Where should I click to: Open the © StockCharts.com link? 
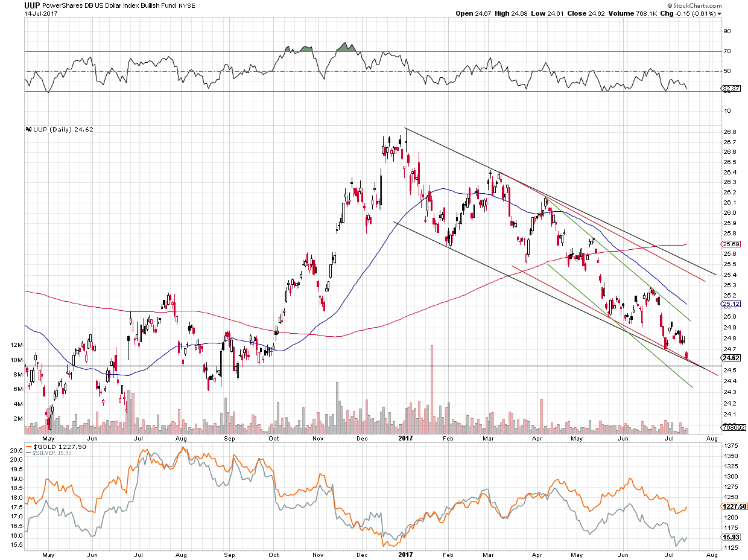click(694, 5)
